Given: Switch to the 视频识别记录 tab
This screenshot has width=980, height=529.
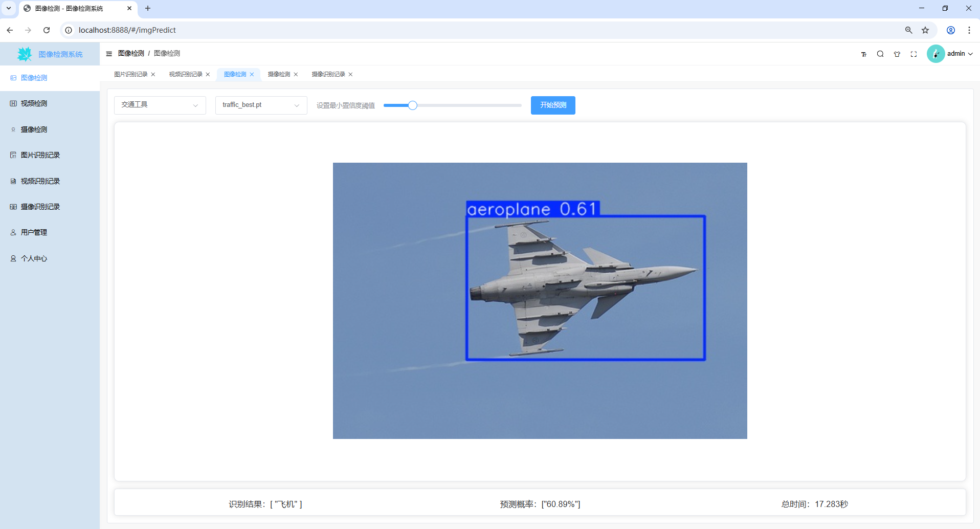Looking at the screenshot, I should pos(186,75).
